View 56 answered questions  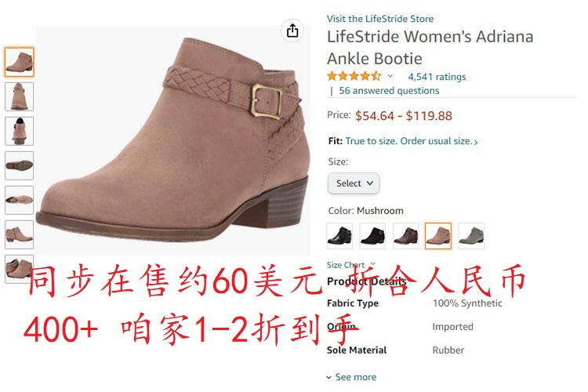[x=389, y=91]
